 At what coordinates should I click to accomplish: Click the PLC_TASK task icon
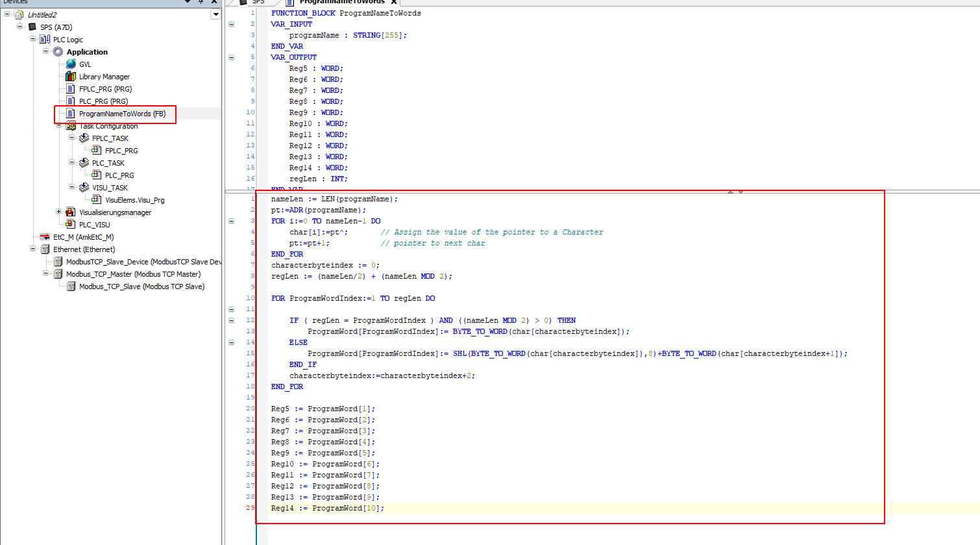pos(84,163)
